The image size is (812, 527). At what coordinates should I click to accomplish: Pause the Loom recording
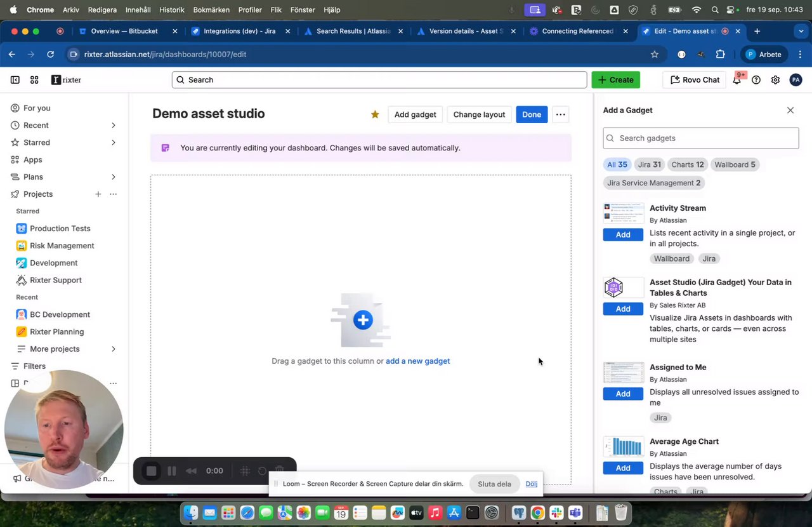pyautogui.click(x=171, y=471)
